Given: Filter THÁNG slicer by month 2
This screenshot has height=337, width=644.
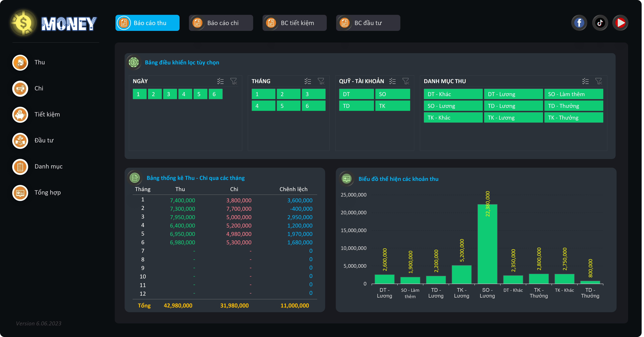Looking at the screenshot, I should point(288,94).
